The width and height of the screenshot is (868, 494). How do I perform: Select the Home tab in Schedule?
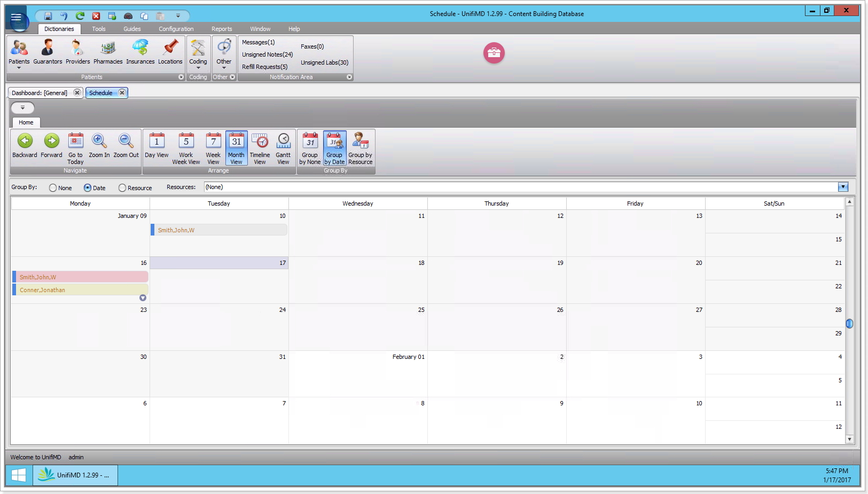click(x=26, y=122)
